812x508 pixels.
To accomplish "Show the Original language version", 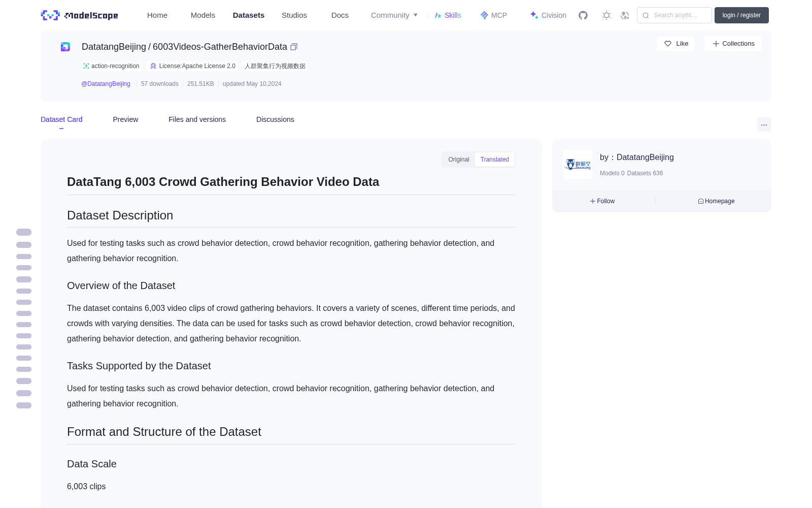I will point(459,160).
